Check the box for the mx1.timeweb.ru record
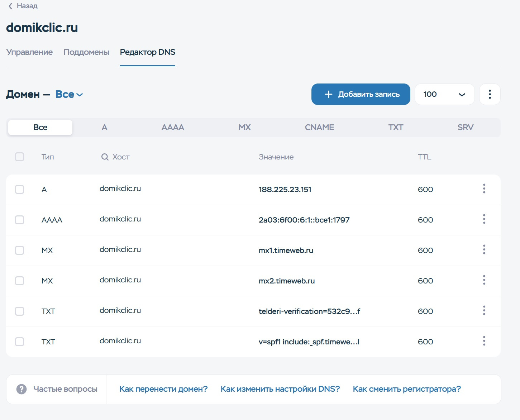 pyautogui.click(x=19, y=250)
